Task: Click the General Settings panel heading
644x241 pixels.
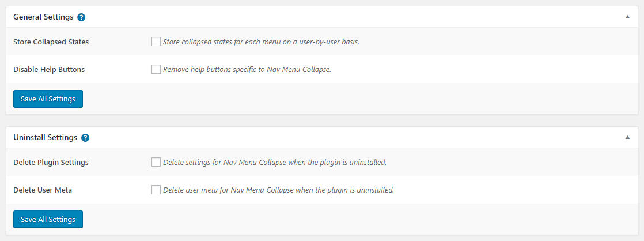Action: pos(43,17)
